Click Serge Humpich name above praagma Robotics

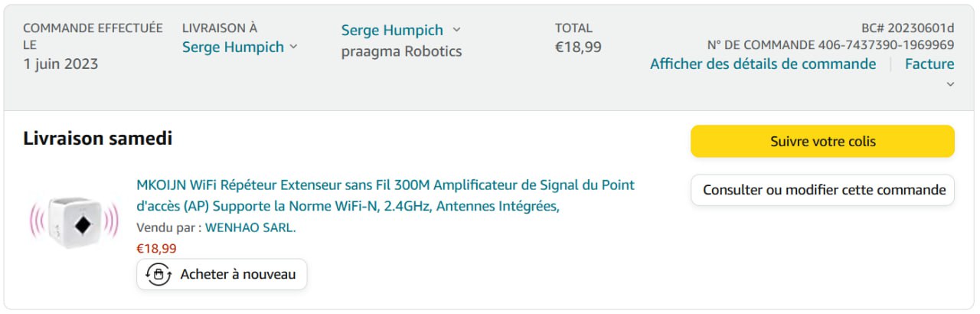(x=392, y=31)
